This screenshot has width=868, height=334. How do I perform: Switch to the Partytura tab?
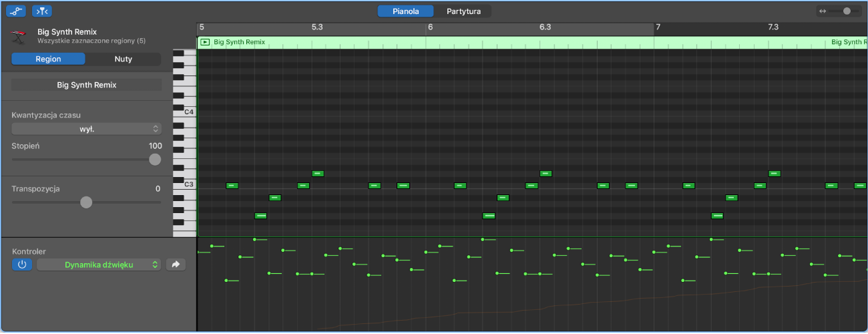tap(462, 11)
